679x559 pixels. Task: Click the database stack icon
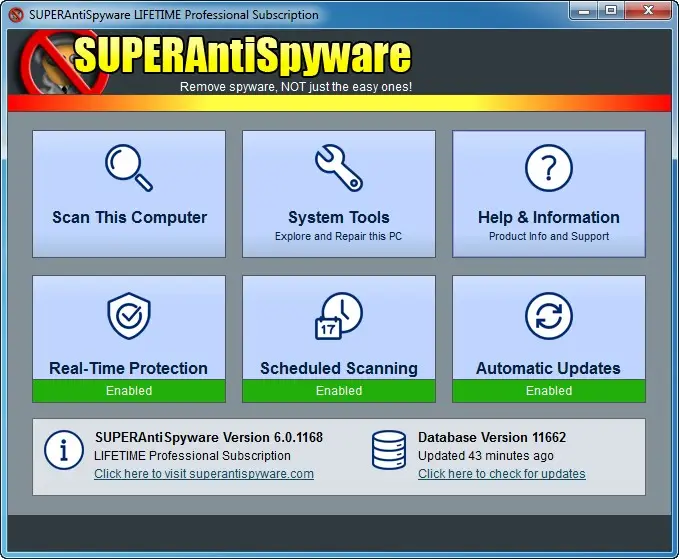389,450
